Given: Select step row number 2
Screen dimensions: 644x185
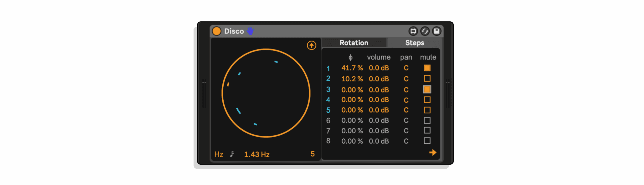Looking at the screenshot, I should pyautogui.click(x=328, y=78).
